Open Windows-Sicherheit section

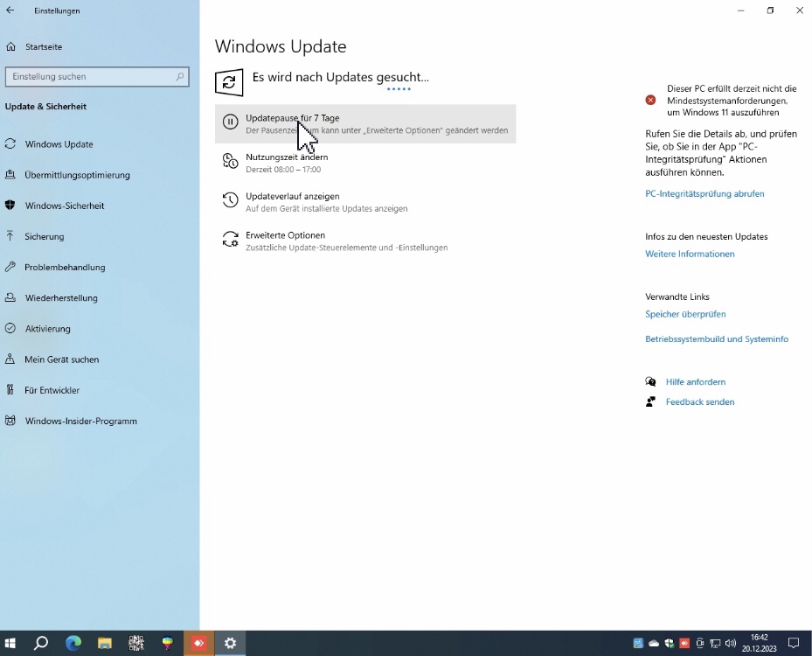(65, 206)
